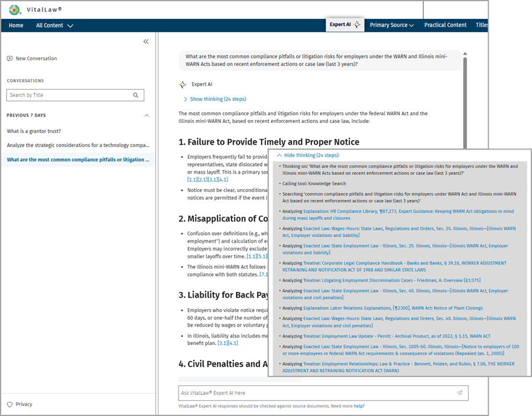
Task: Click the send message paper-plane icon
Action: 460,392
